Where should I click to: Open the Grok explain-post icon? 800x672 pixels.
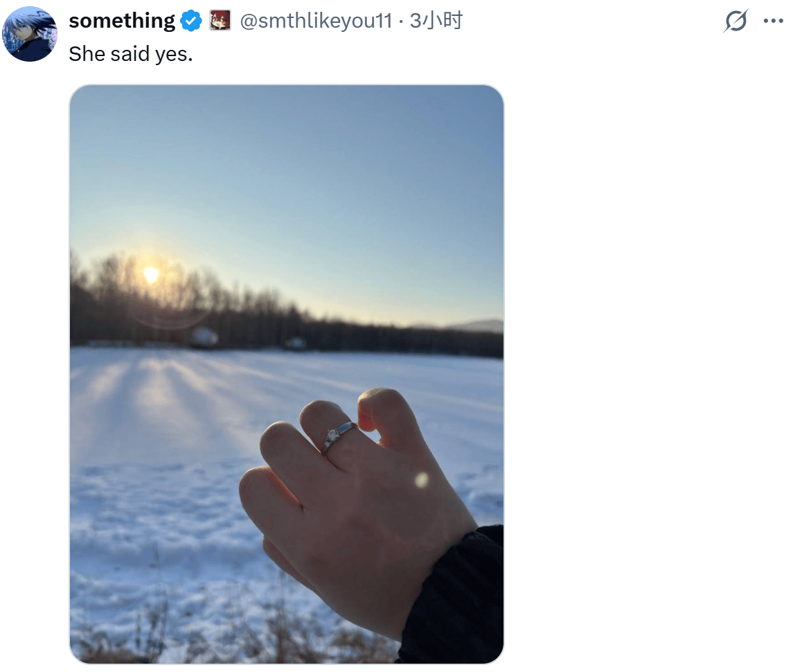pyautogui.click(x=736, y=21)
